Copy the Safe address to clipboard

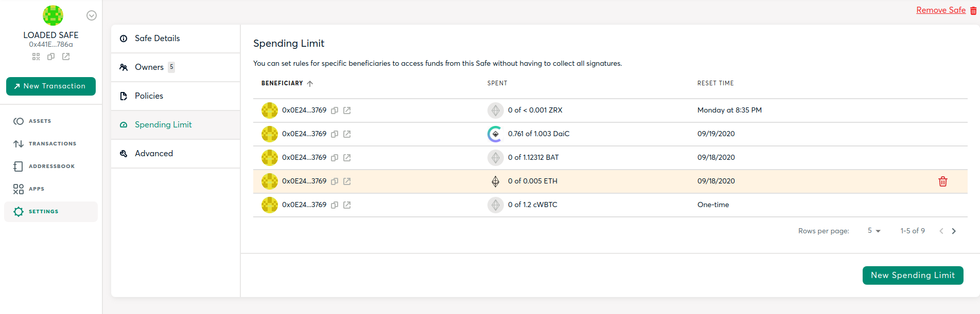[51, 57]
